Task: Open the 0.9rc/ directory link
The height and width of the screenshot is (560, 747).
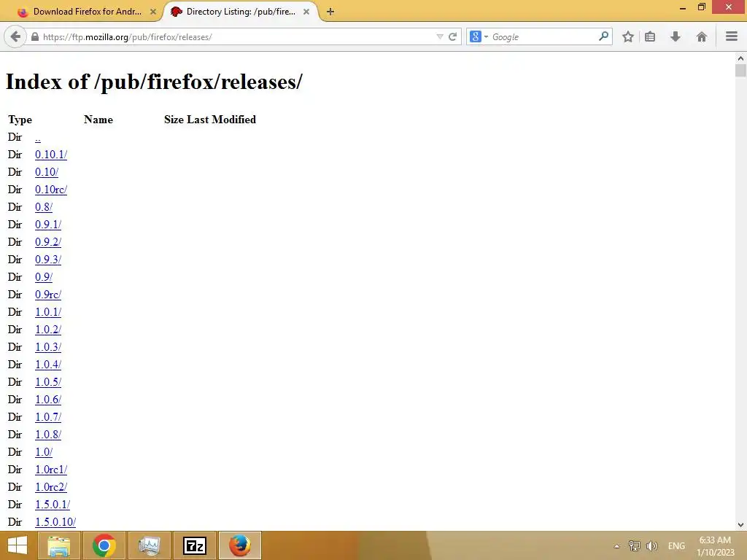Action: (48, 295)
